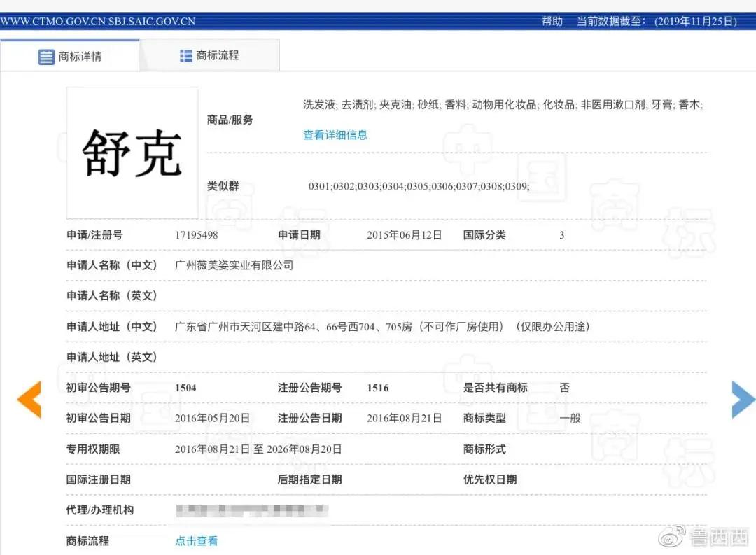The width and height of the screenshot is (756, 555).
Task: Click the camera doodle next to 鲁西西
Action: (672, 538)
